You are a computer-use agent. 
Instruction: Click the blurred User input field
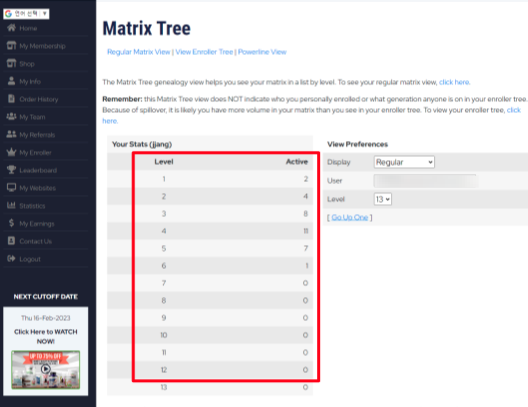click(426, 181)
